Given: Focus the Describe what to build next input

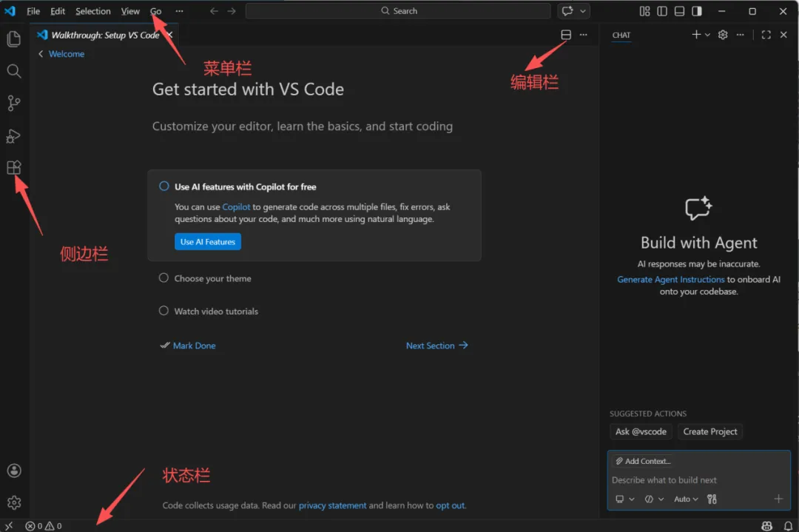Looking at the screenshot, I should coord(698,480).
